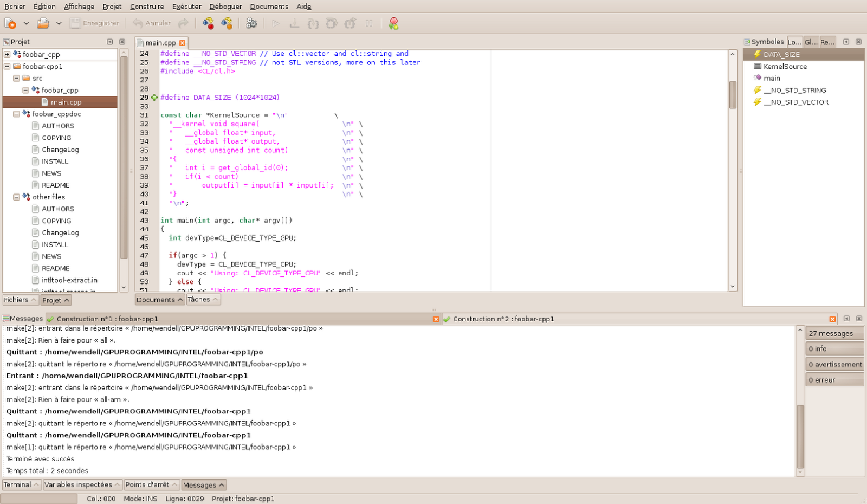
Task: Open a file using the folder toolbar icon
Action: [x=42, y=23]
